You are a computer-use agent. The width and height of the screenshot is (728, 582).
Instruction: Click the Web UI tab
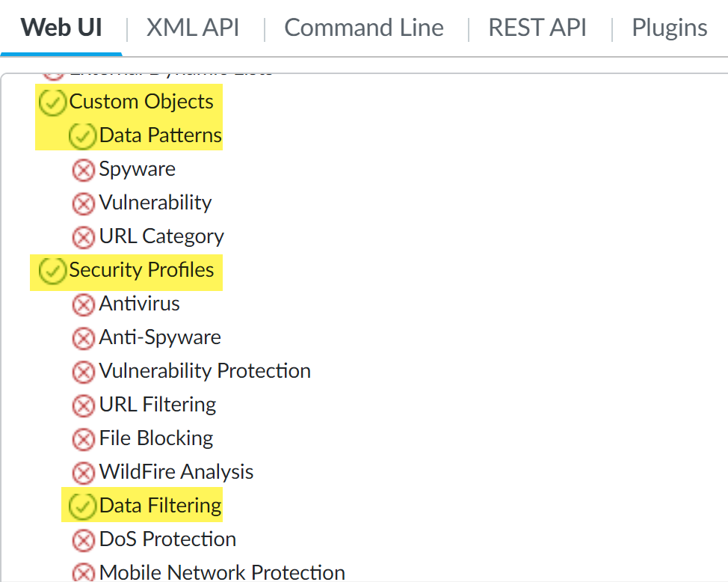click(61, 28)
